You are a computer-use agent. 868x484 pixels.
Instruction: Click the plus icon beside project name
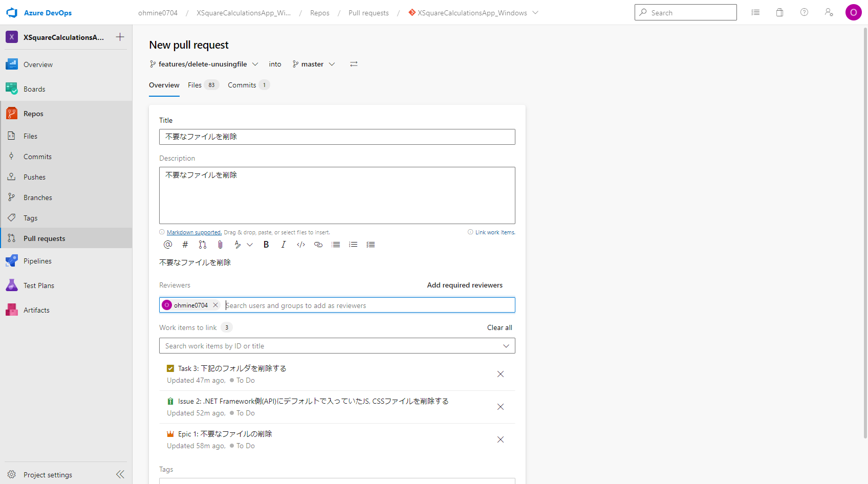120,37
